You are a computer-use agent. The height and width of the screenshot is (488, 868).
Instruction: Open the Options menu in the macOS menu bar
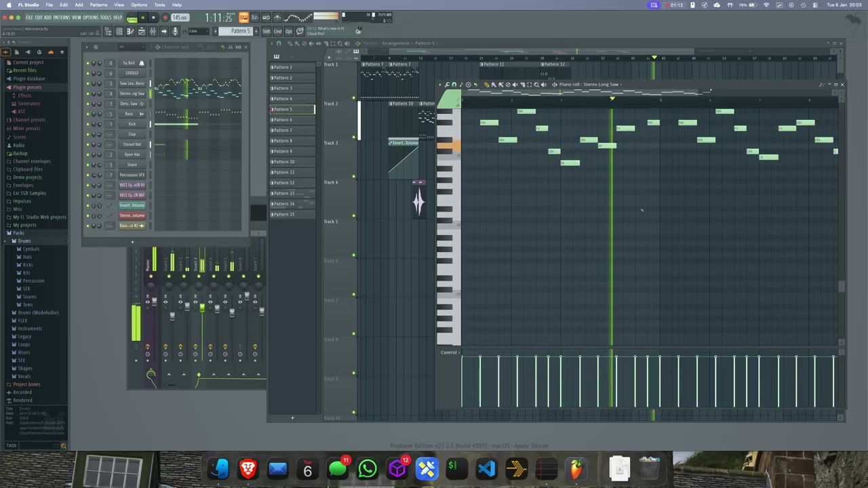139,5
